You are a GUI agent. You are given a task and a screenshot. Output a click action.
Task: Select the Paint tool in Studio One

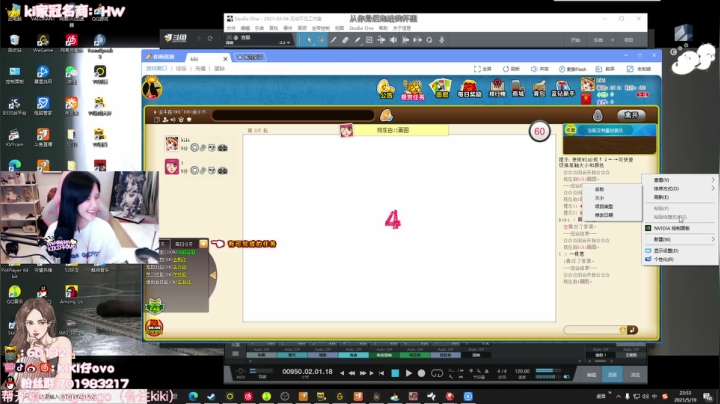[357, 40]
